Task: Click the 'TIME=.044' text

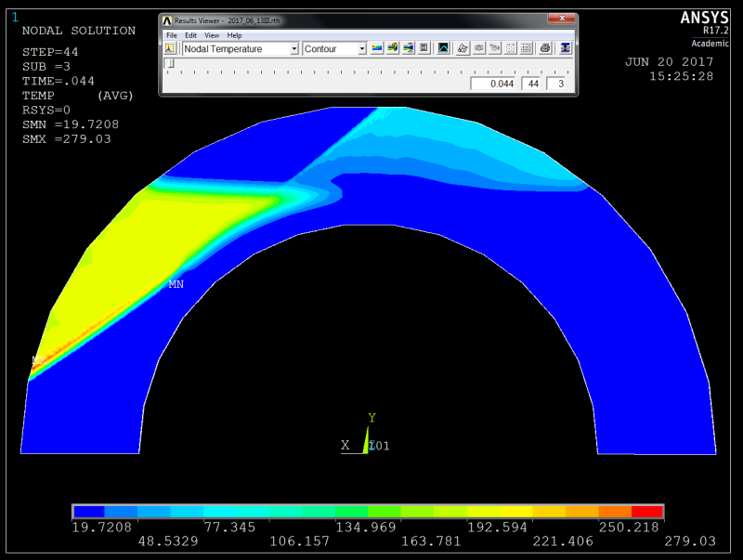Action: click(59, 81)
